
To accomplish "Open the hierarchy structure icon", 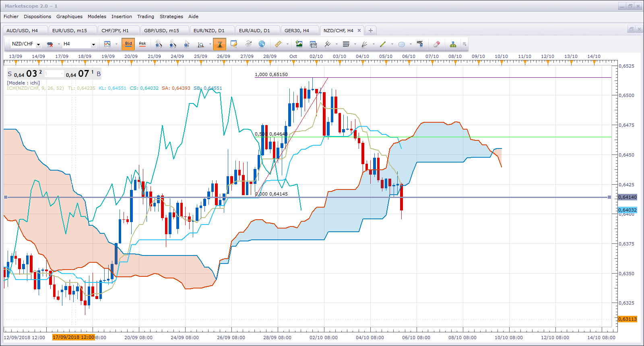I will coord(453,44).
